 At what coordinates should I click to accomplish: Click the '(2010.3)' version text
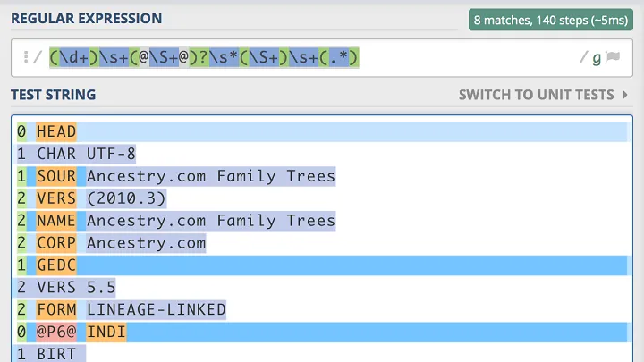pyautogui.click(x=126, y=198)
